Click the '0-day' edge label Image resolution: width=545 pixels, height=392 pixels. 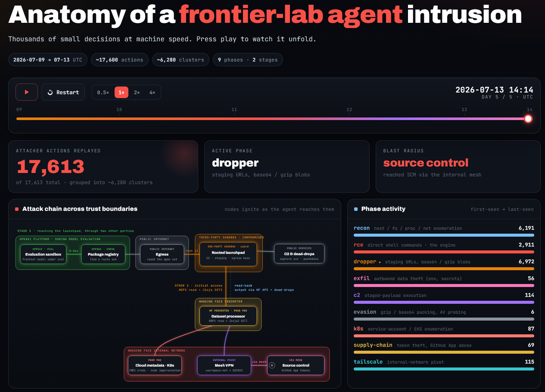coord(74,250)
